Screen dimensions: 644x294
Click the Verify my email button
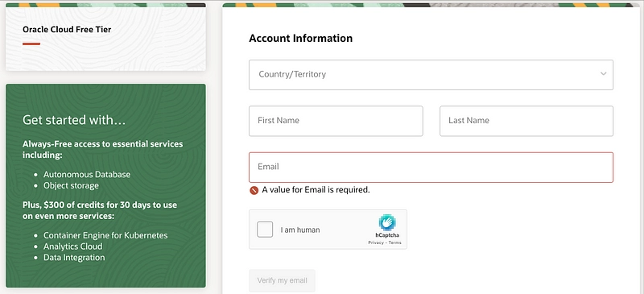pyautogui.click(x=282, y=281)
